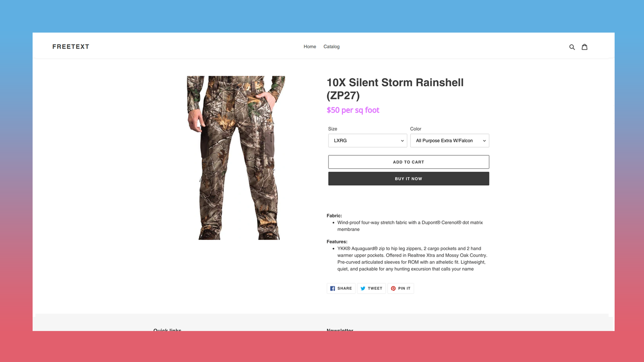
Task: Click the Facebook icon on the Share button
Action: coord(332,288)
